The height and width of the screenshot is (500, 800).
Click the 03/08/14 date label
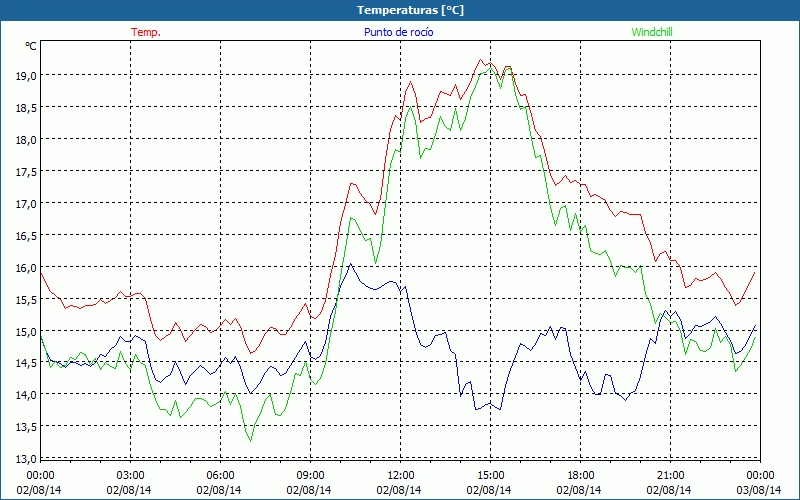point(759,490)
